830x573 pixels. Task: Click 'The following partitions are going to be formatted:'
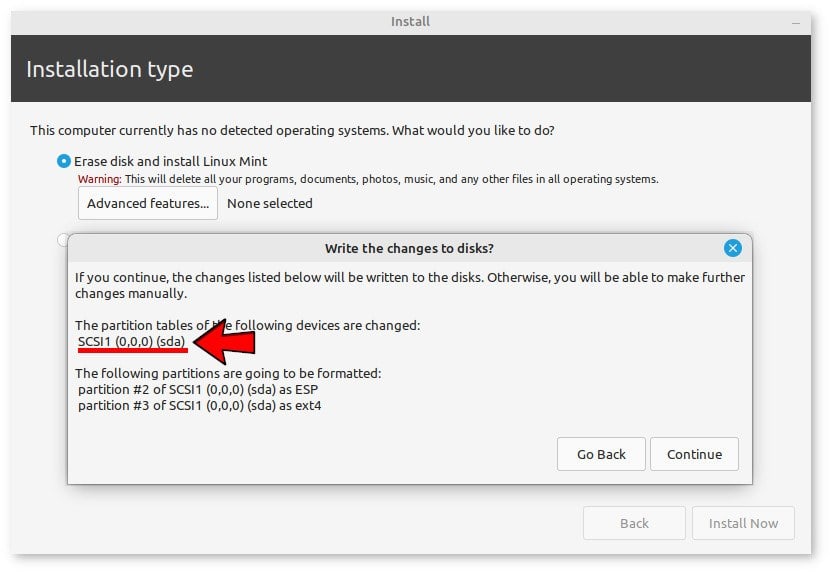pyautogui.click(x=228, y=373)
